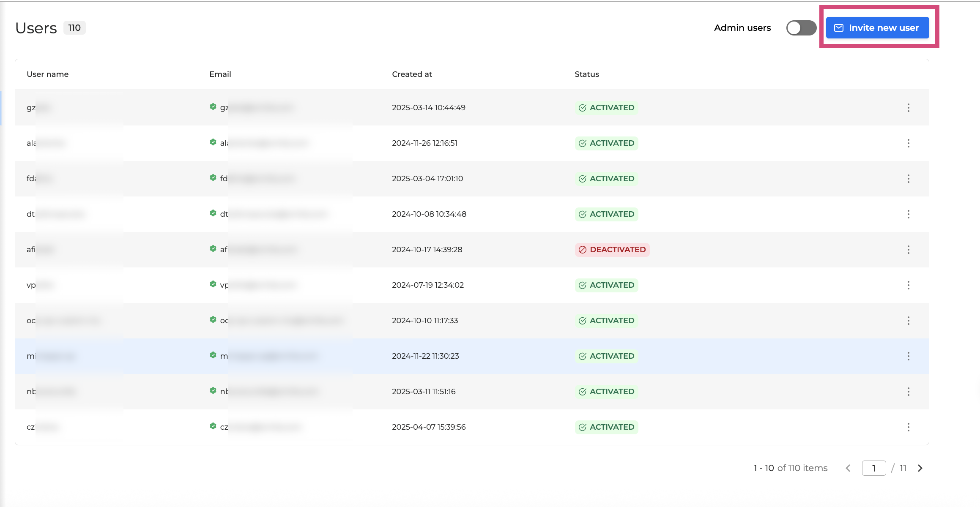Open actions menu for the deactivated afi user
Screen dimensions: 980x507
(x=908, y=250)
